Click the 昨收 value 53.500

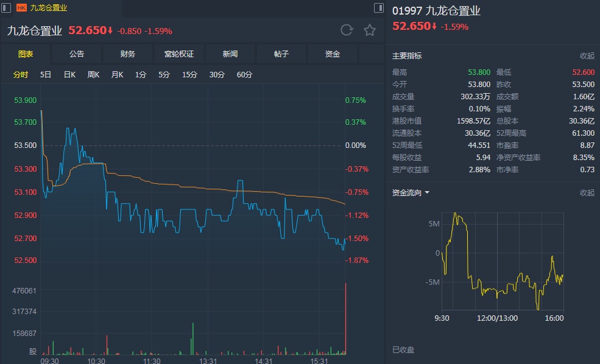(584, 85)
